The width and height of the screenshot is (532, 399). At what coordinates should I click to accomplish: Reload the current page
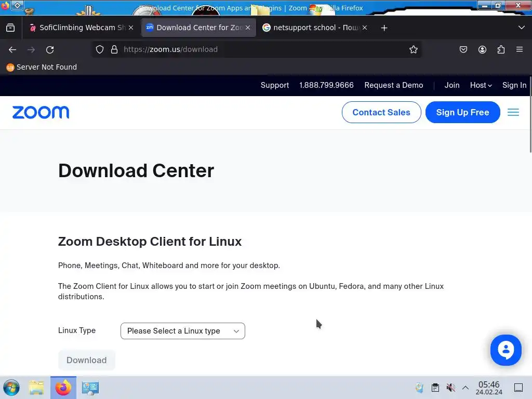point(50,49)
